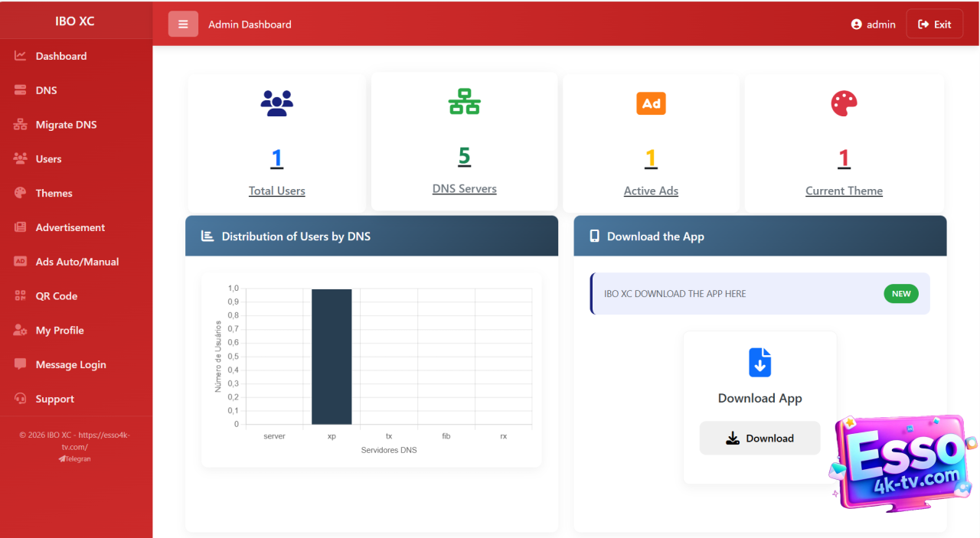Click the red Current Theme palette icon
Image resolution: width=980 pixels, height=538 pixels.
pyautogui.click(x=844, y=103)
